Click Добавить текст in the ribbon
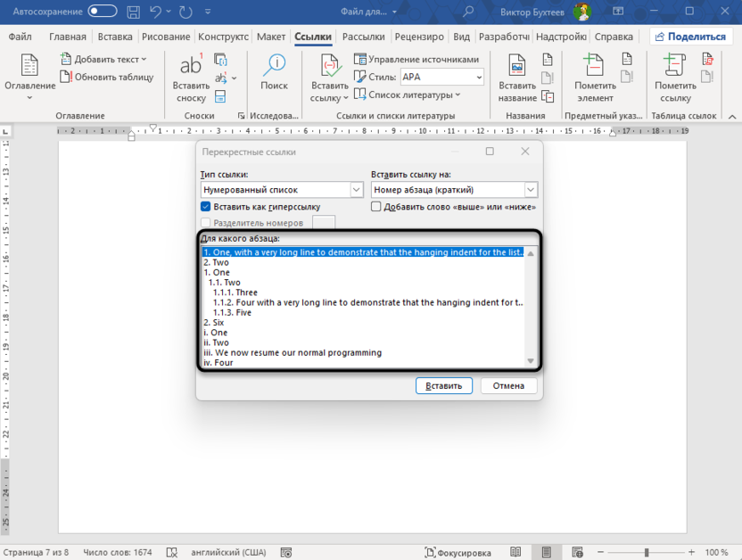Viewport: 742px width, 560px height. (x=104, y=59)
